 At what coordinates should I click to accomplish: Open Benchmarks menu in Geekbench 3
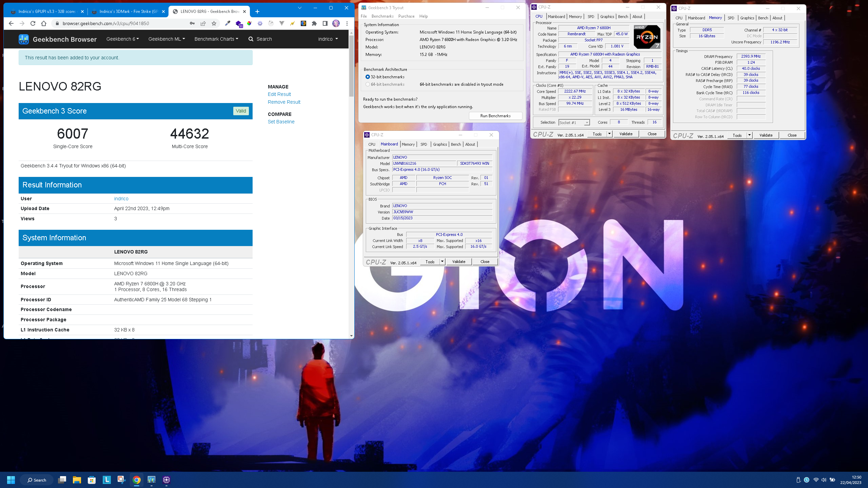[382, 16]
